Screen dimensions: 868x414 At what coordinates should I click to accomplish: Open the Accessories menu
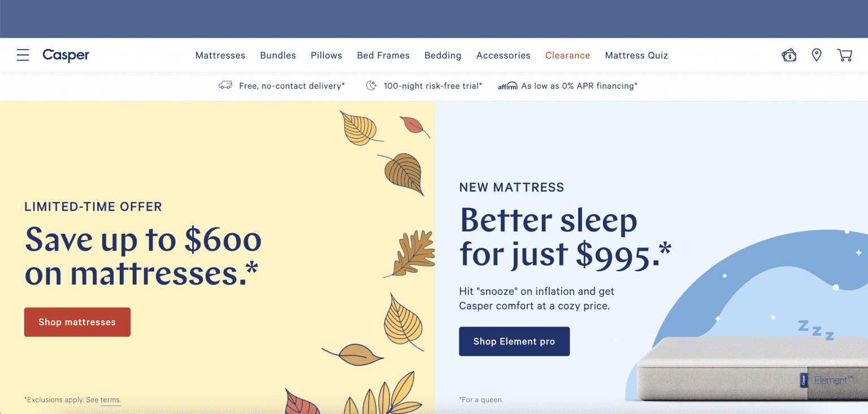point(503,55)
